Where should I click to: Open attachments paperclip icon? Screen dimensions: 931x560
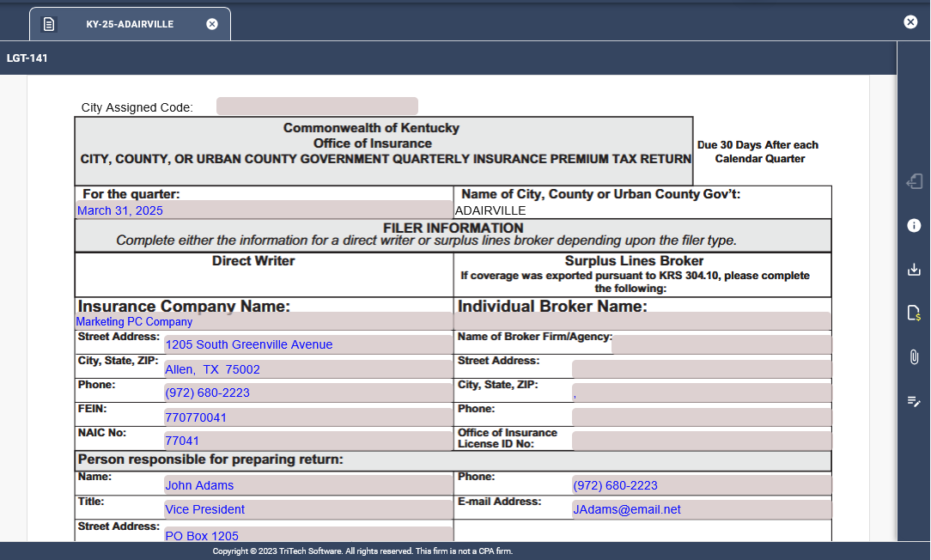coord(914,357)
